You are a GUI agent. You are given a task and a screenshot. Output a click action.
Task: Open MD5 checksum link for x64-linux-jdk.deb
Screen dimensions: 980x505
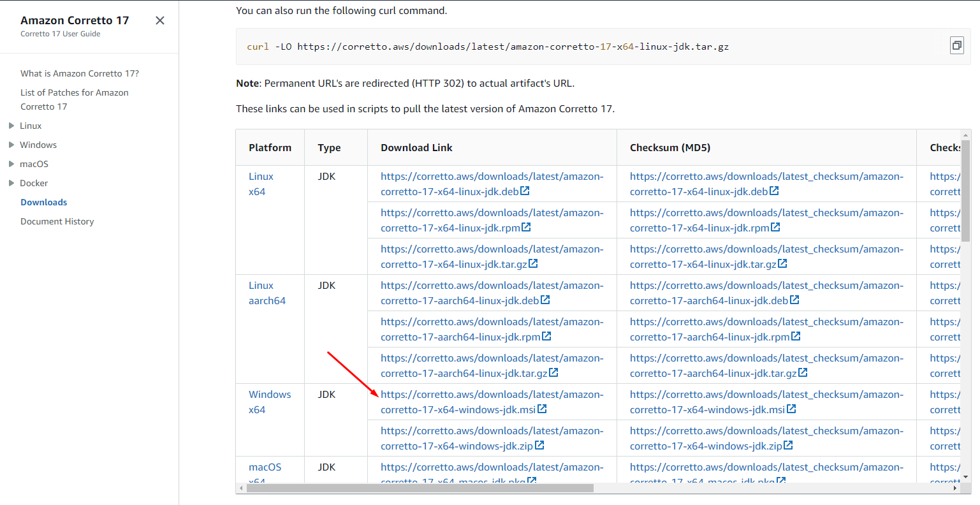coord(767,184)
